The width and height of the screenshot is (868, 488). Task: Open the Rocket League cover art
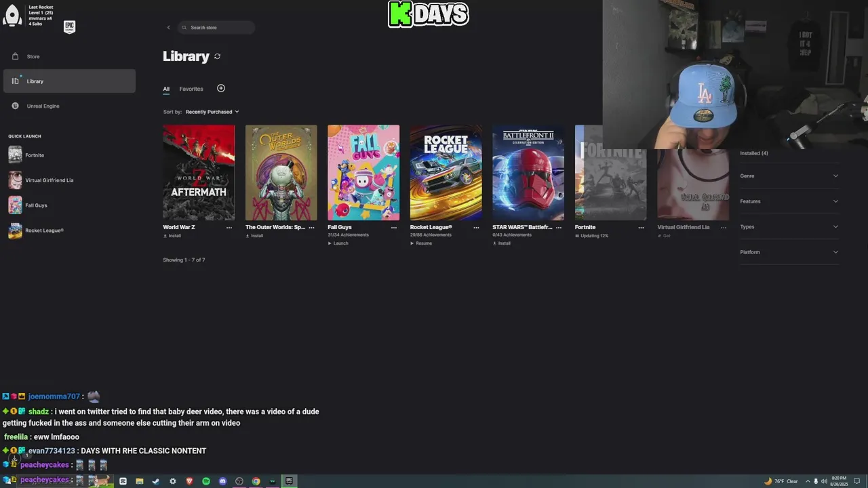click(446, 172)
